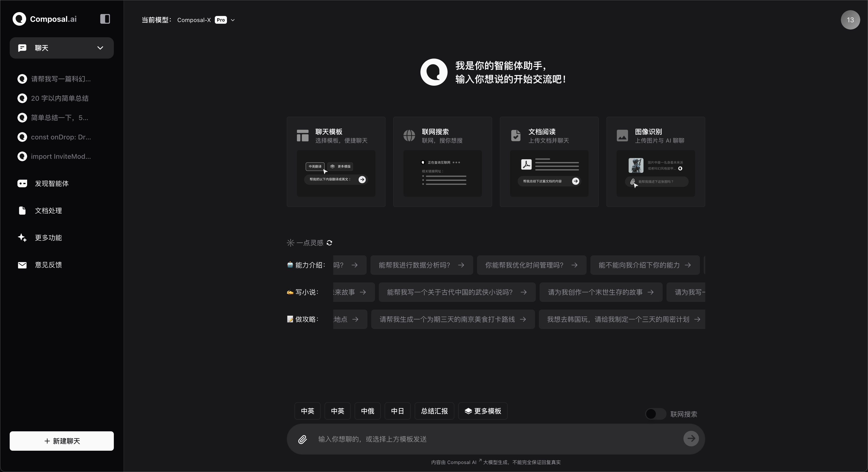Select the 中俄 template tab
The width and height of the screenshot is (868, 472).
click(367, 411)
